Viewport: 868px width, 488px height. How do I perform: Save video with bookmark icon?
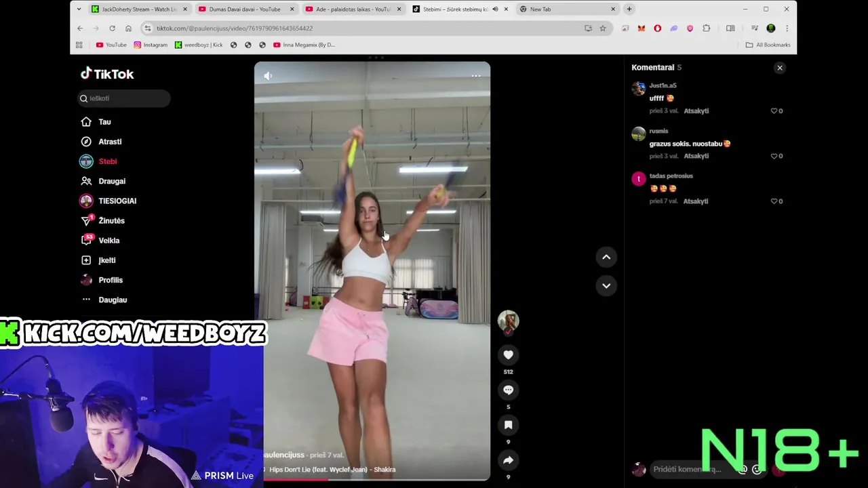(x=508, y=425)
